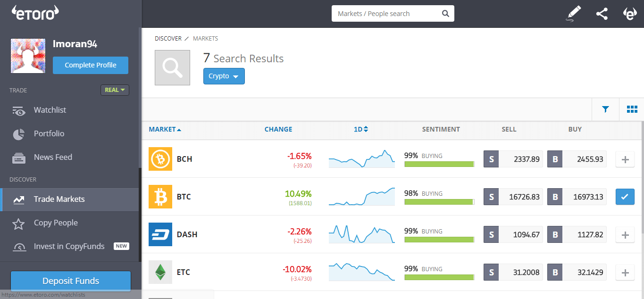Click the News Feed icon
Screen dimensions: 644x299
click(x=19, y=158)
